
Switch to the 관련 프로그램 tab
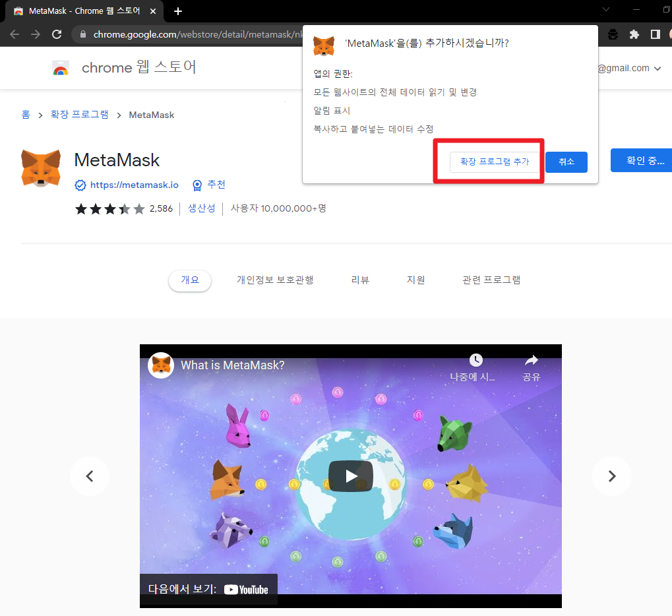point(491,280)
